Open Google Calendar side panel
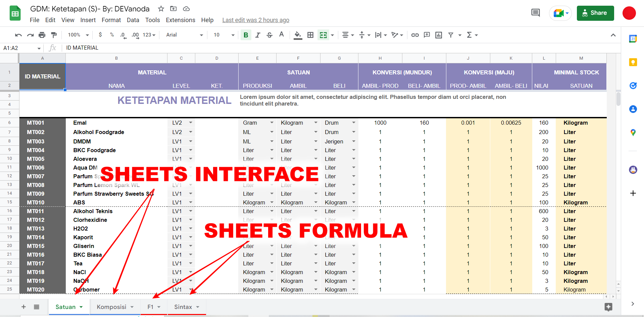This screenshot has height=317, width=644. pos(633,39)
